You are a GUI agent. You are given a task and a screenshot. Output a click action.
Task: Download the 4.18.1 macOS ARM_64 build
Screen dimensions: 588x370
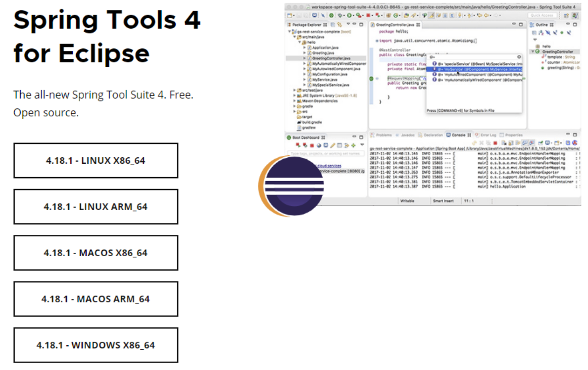click(96, 299)
